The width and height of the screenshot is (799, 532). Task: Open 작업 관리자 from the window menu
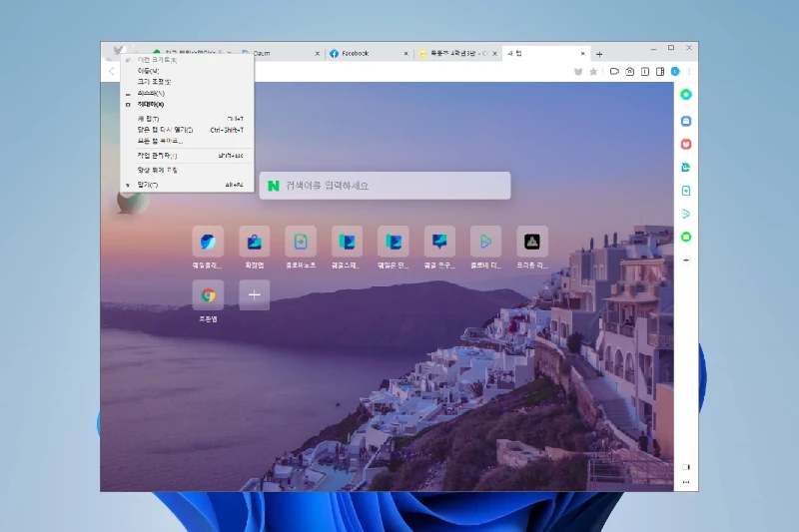[x=187, y=156]
